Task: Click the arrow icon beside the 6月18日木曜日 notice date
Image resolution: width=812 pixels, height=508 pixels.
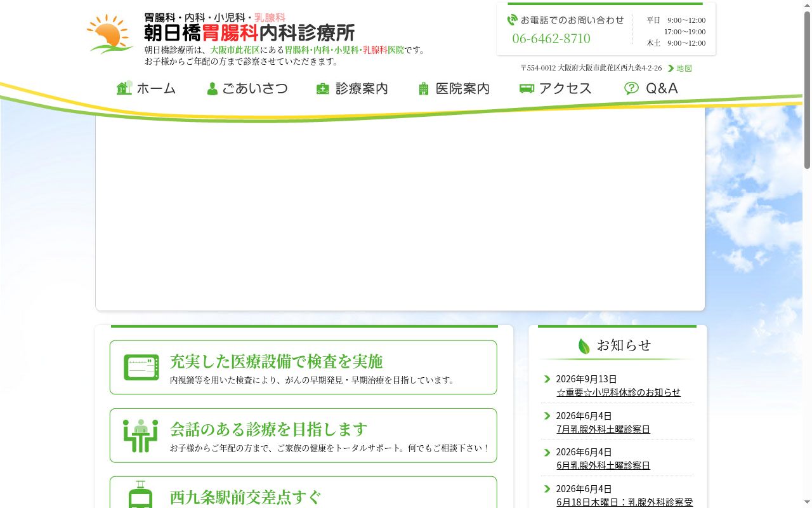Action: click(x=547, y=489)
